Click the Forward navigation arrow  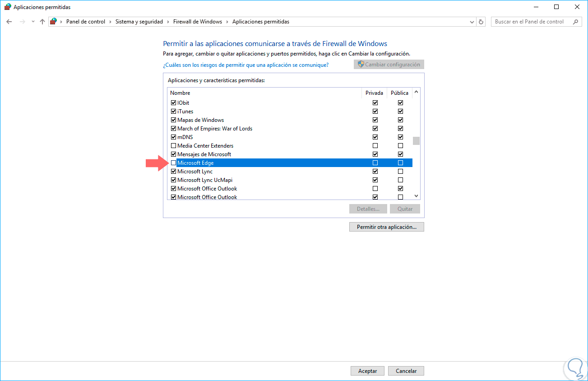[22, 22]
